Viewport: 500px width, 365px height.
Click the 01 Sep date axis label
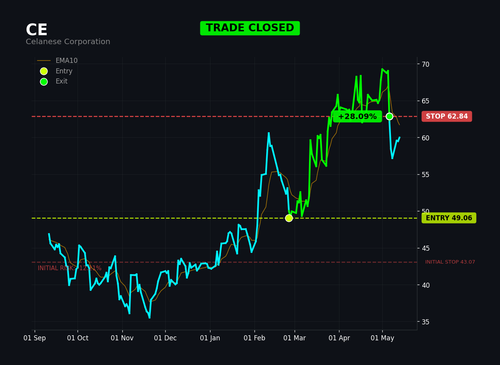tap(35, 338)
